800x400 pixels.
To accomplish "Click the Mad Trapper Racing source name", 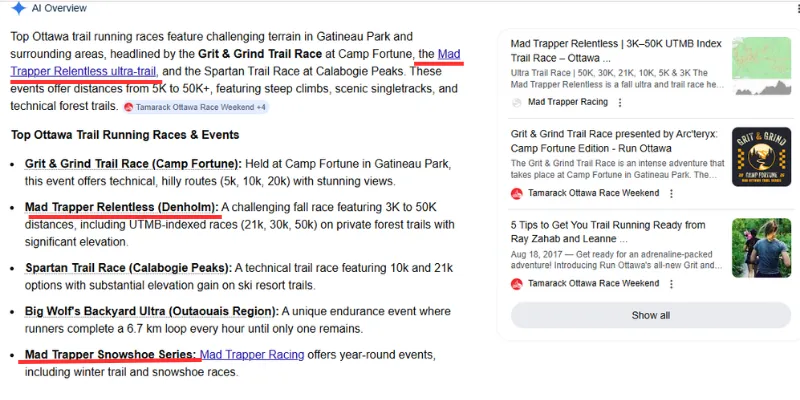I will pyautogui.click(x=568, y=102).
